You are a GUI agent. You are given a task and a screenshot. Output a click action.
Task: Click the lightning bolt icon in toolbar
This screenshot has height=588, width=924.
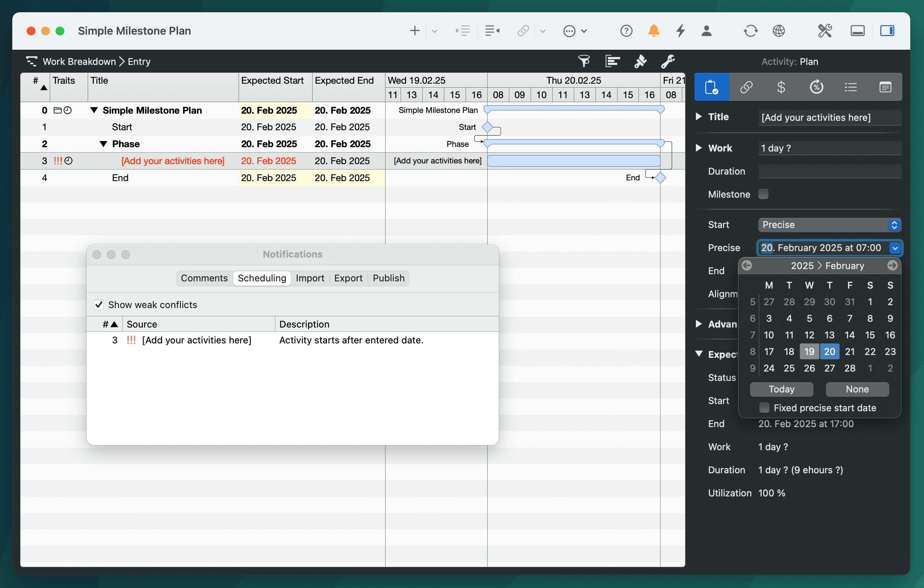pos(680,31)
